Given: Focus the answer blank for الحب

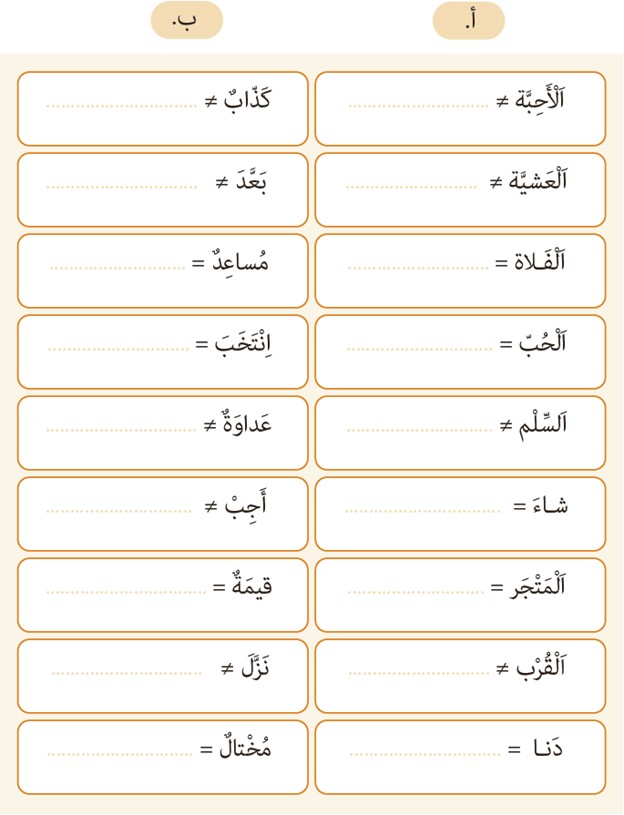Looking at the screenshot, I should click(420, 349).
